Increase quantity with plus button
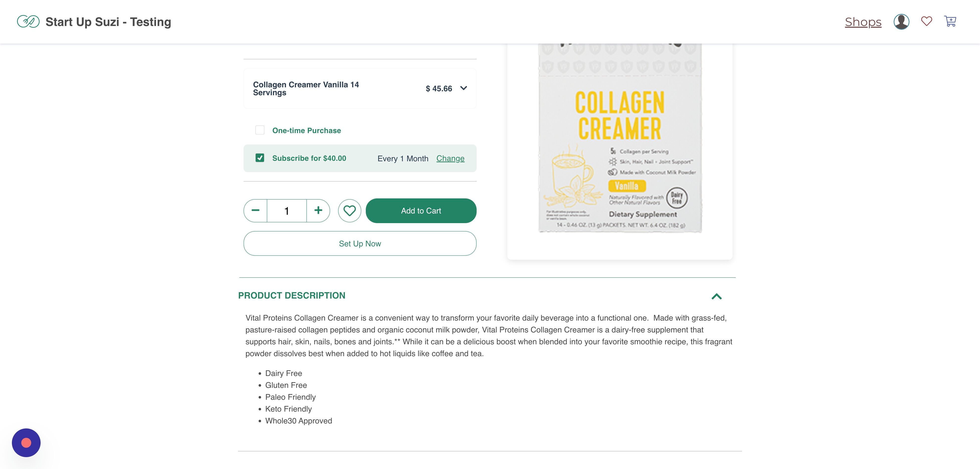The image size is (980, 469). coord(318,211)
